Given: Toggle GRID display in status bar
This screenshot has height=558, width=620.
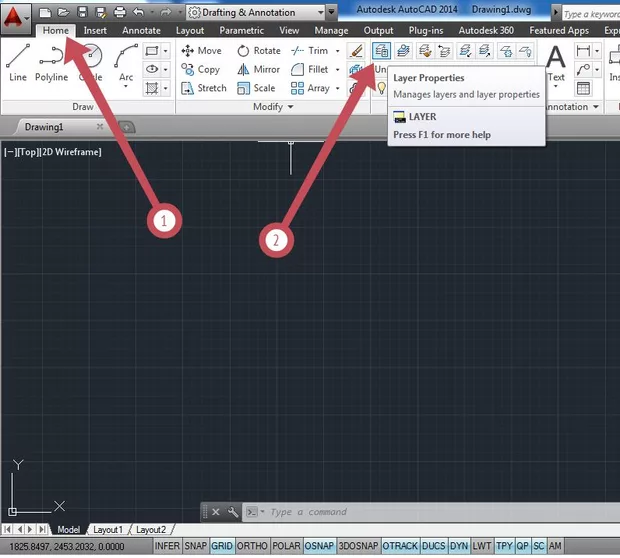Looking at the screenshot, I should coord(221,547).
